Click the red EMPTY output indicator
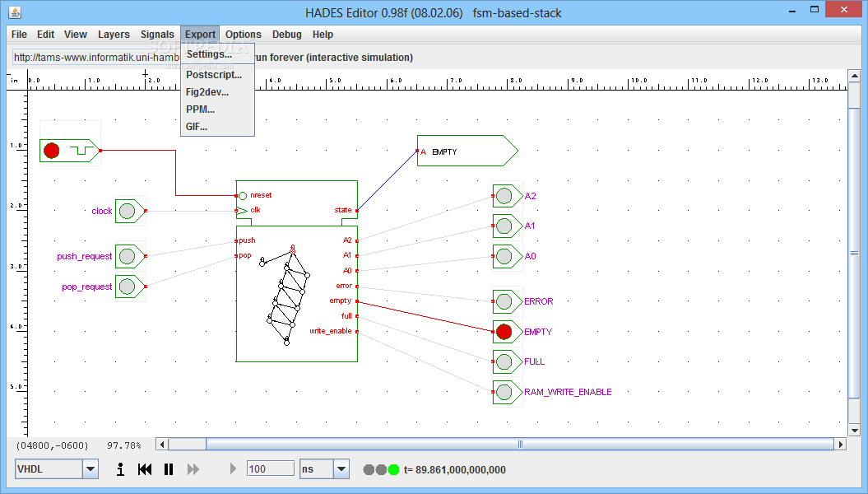Screen dimensions: 868x494 coord(504,332)
